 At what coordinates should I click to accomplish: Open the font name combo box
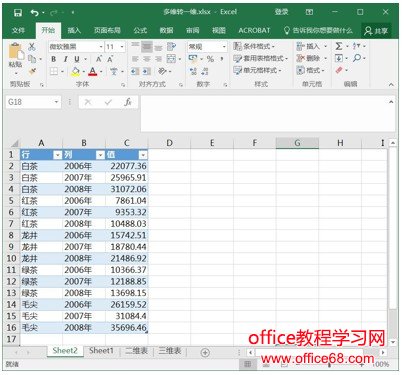[76, 47]
